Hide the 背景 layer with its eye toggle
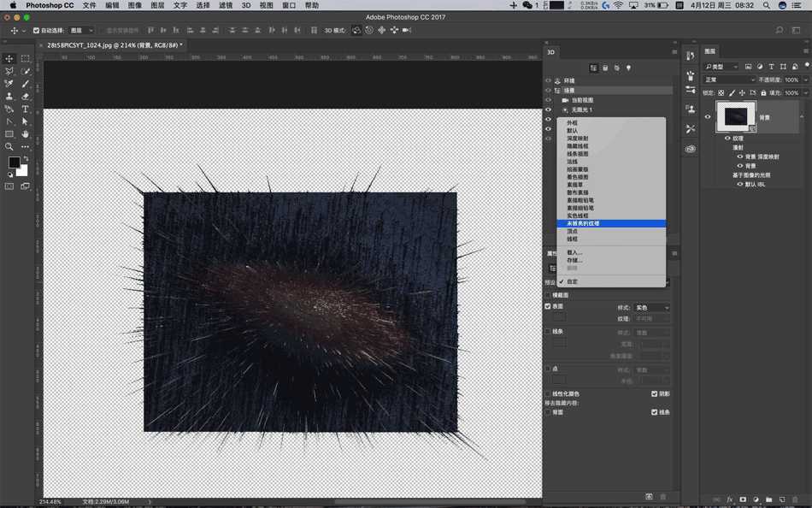The height and width of the screenshot is (508, 812). 708,116
